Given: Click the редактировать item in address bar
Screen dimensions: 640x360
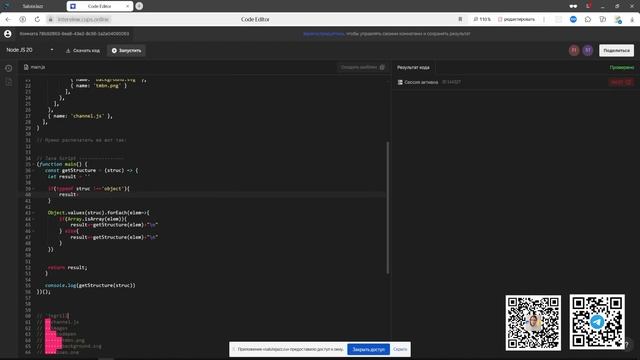Looking at the screenshot, I should tap(516, 19).
